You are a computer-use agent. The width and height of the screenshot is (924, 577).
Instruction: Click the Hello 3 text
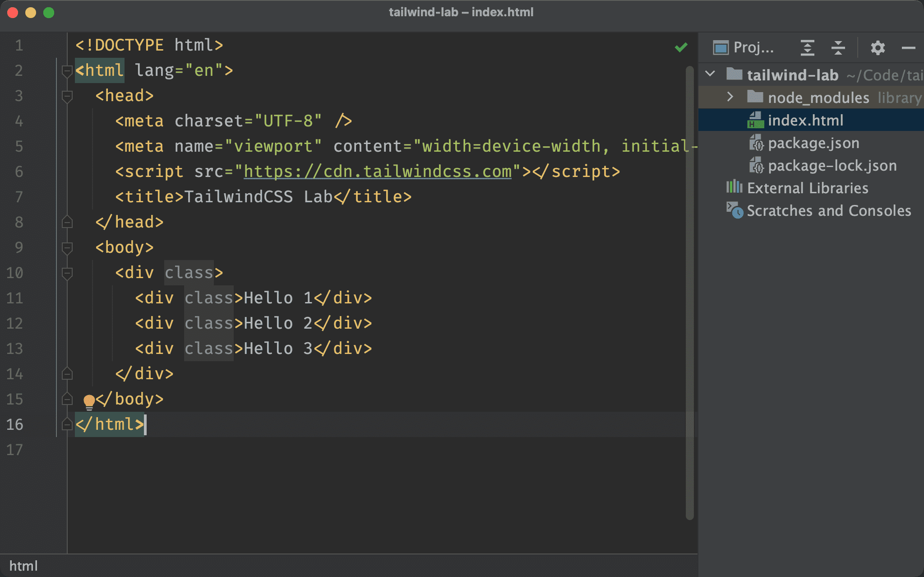pos(278,349)
